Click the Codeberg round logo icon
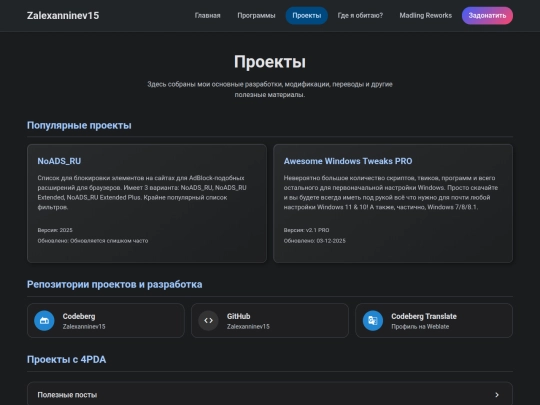This screenshot has width=540, height=405. click(x=44, y=321)
